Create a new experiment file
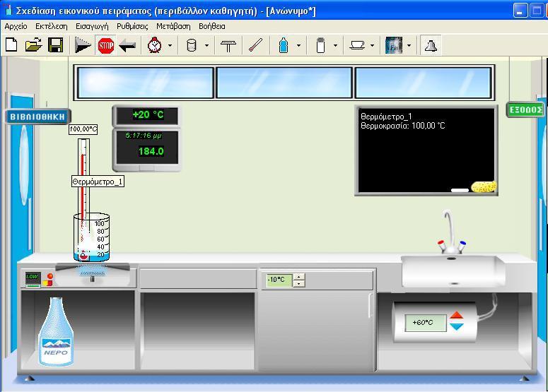548x392 pixels. [x=11, y=45]
